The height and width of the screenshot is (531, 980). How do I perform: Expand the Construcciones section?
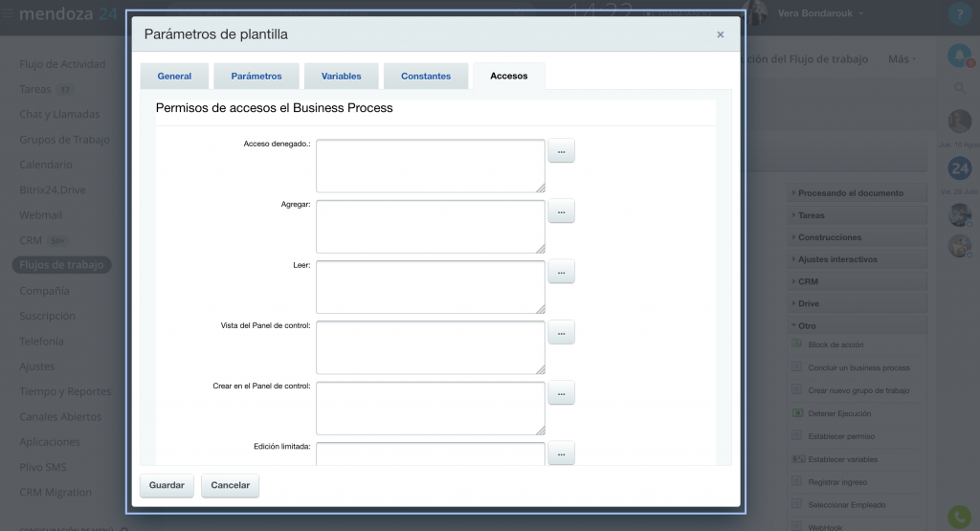pyautogui.click(x=857, y=237)
